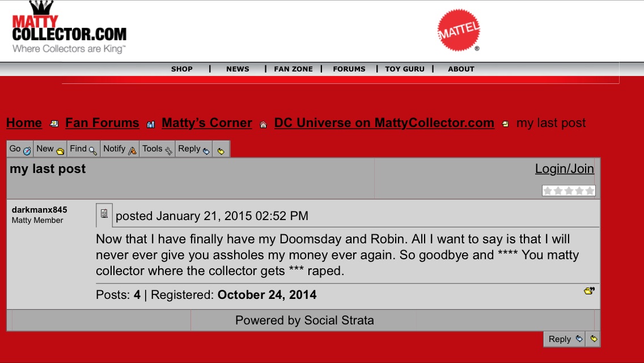Click the house icon before DC Universe breadcrumb
Viewport: 644px width, 363px height.
pos(263,125)
